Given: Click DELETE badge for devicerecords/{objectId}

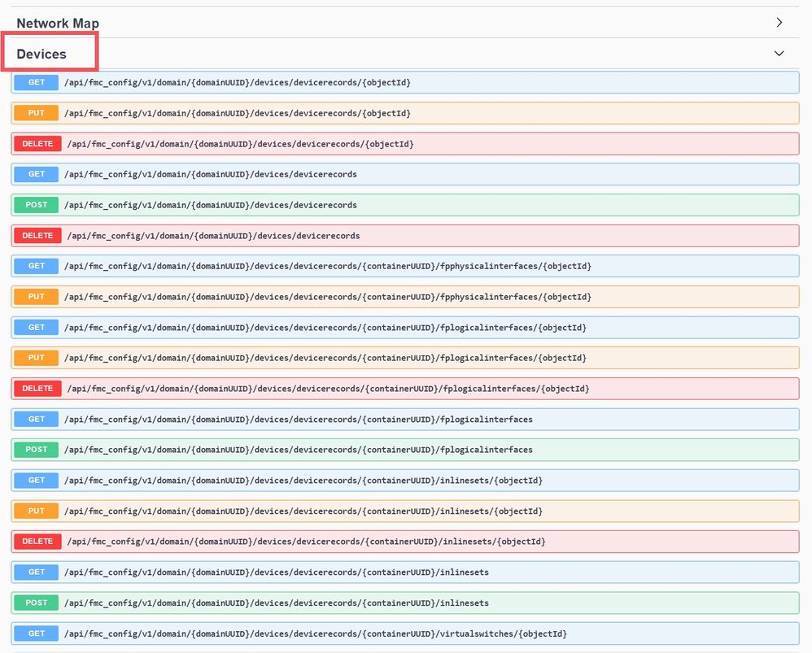Looking at the screenshot, I should tap(37, 144).
